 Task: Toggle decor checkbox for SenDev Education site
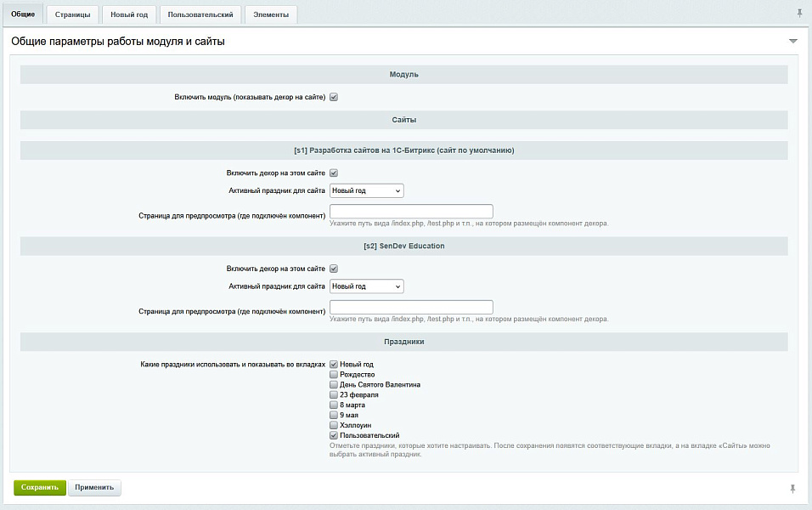pos(334,269)
